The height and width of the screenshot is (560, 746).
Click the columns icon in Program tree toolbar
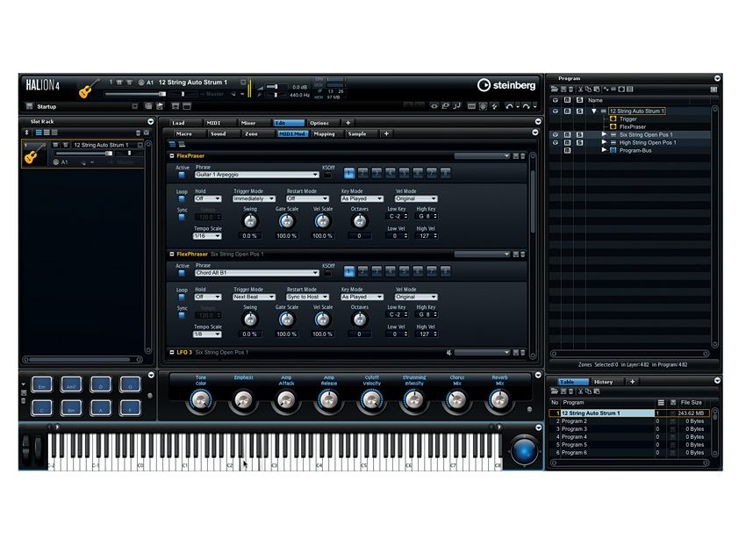[714, 89]
